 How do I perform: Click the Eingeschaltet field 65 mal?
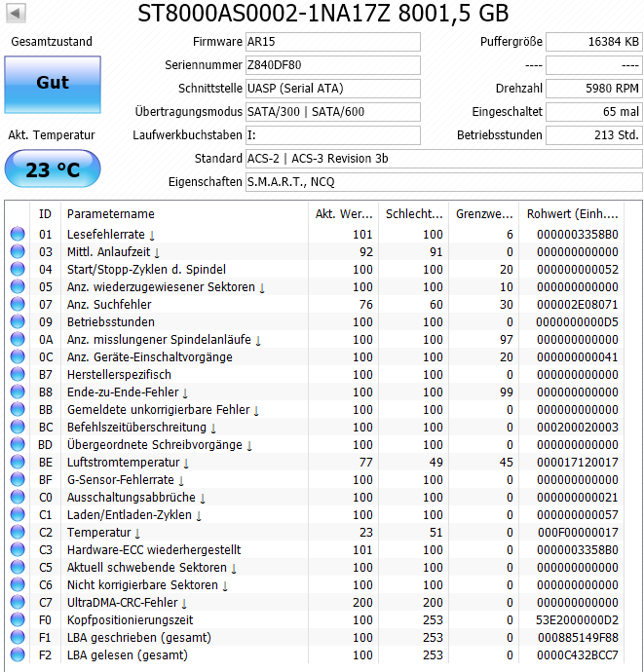tap(594, 112)
